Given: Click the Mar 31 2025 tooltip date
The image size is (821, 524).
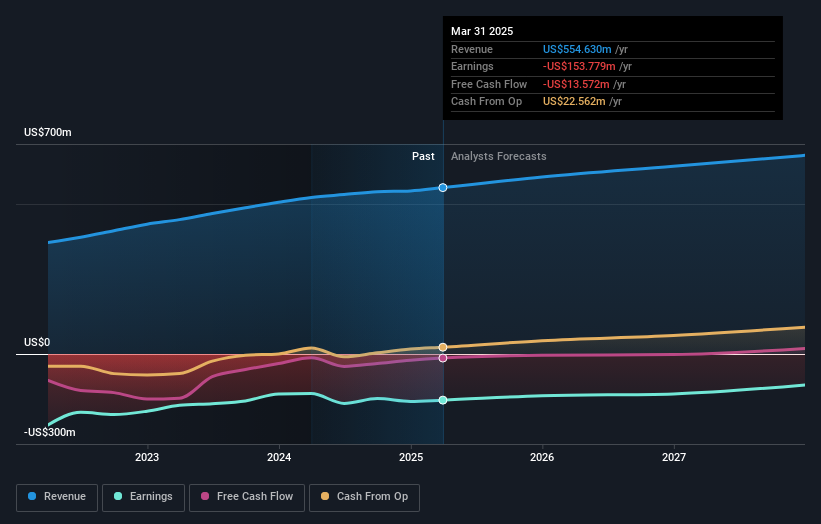Looking at the screenshot, I should coord(482,31).
